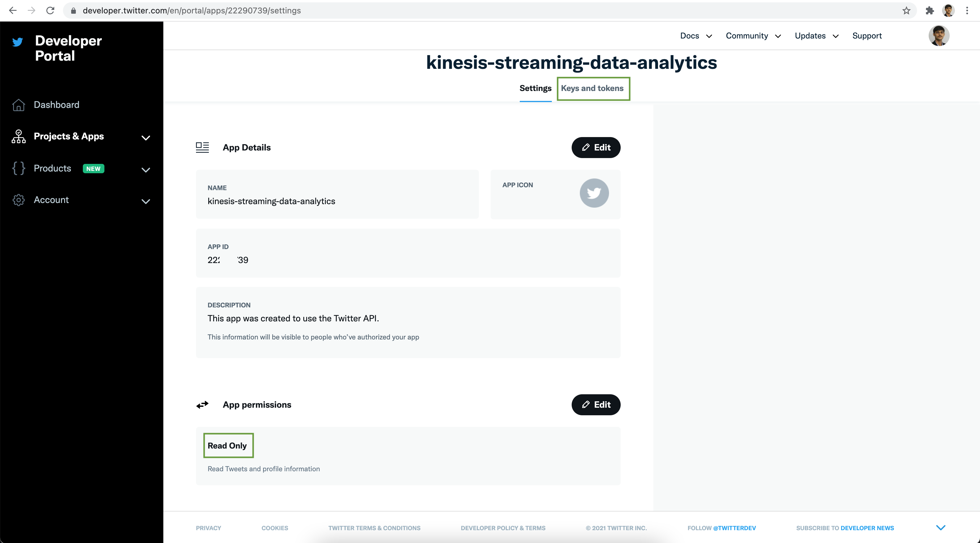Click Edit button under App permissions
This screenshot has width=980, height=543.
click(596, 404)
